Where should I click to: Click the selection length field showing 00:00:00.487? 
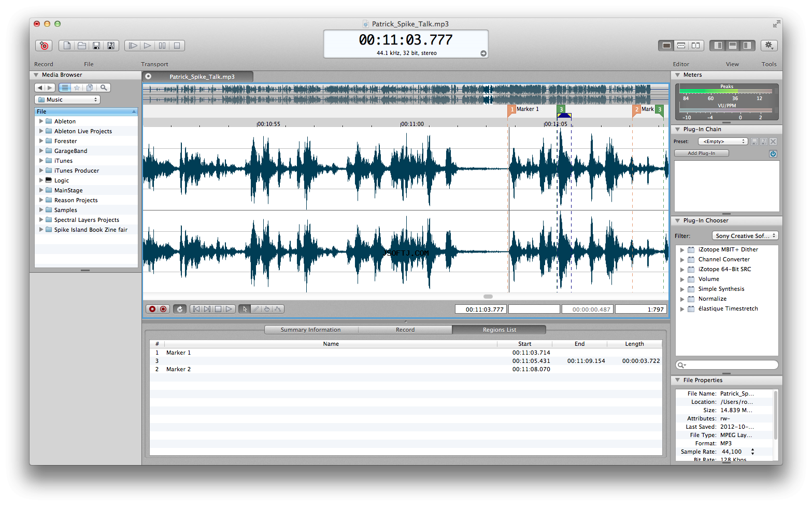[588, 310]
